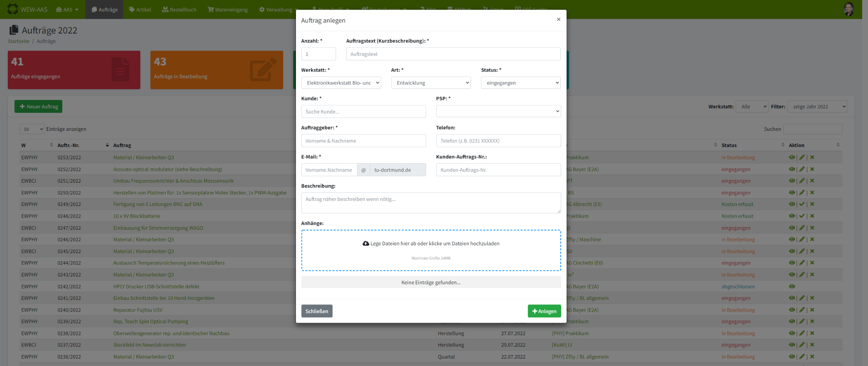Click the checkmark icon for order 0249/2022

coord(802,204)
